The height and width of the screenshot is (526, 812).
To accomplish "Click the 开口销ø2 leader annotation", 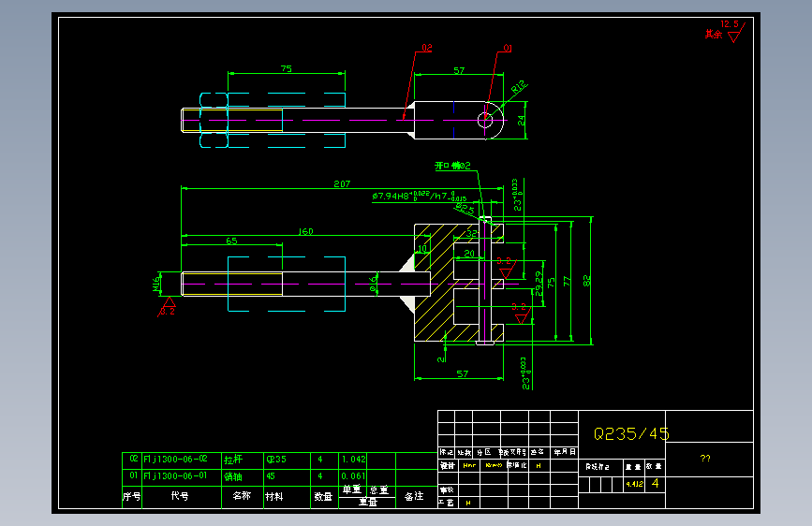I will coord(452,166).
